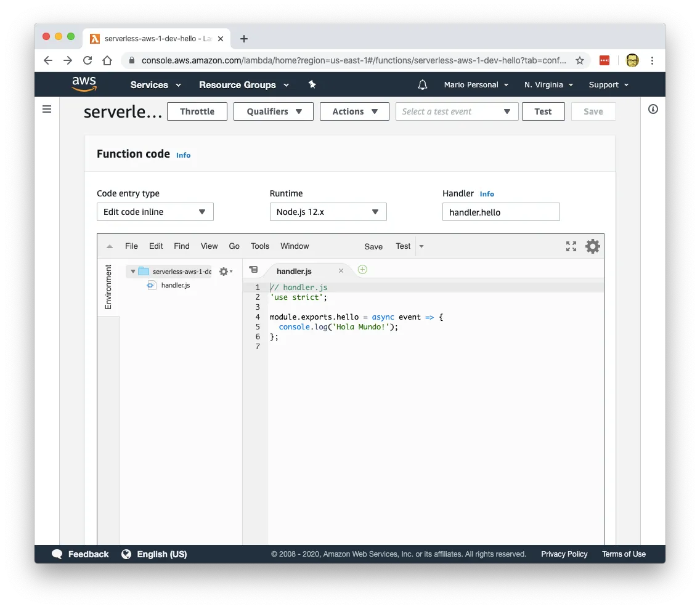
Task: Select the serverless-aws-1-dev-hello browser tab
Action: tap(157, 39)
